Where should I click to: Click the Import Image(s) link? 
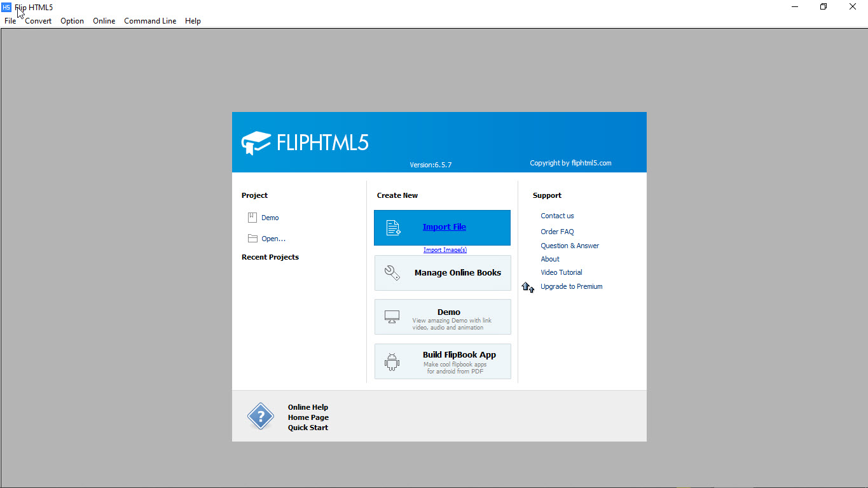pos(445,250)
